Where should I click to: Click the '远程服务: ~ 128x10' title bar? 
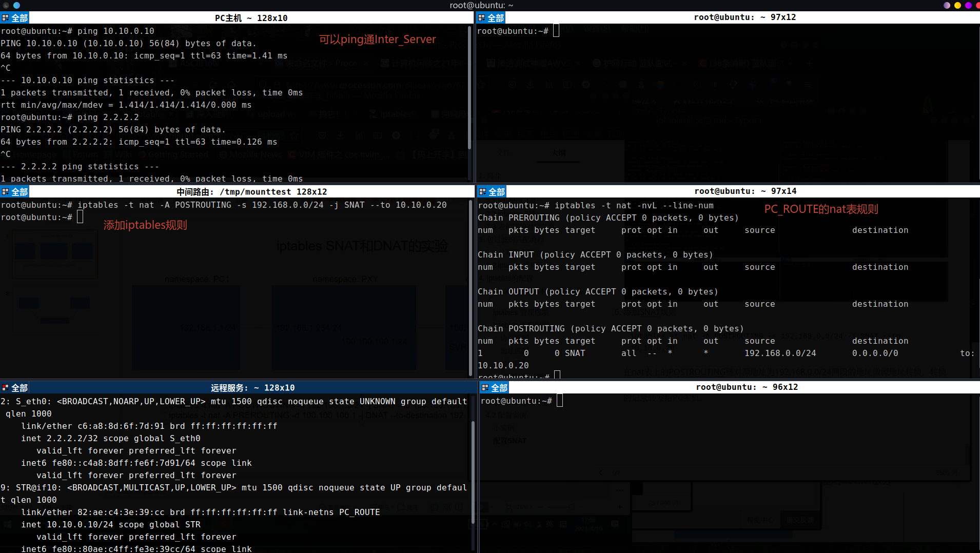click(x=252, y=388)
